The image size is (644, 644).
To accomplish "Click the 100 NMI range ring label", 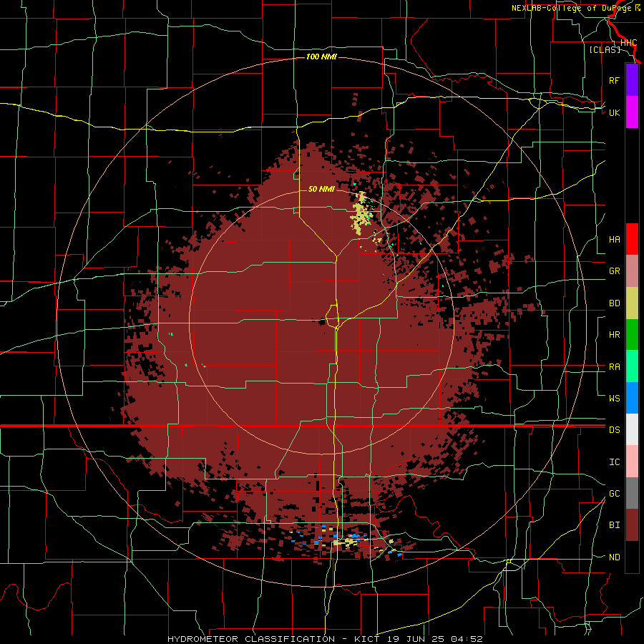I will 321,57.
